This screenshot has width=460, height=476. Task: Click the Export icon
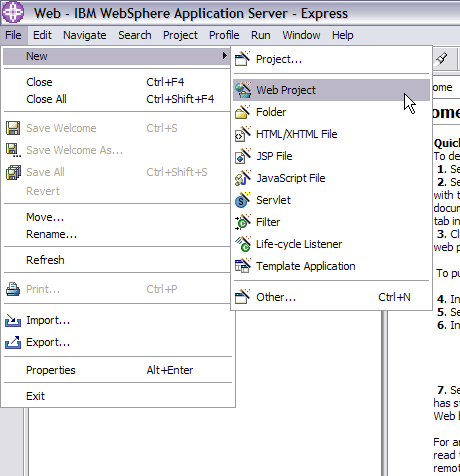(x=13, y=342)
